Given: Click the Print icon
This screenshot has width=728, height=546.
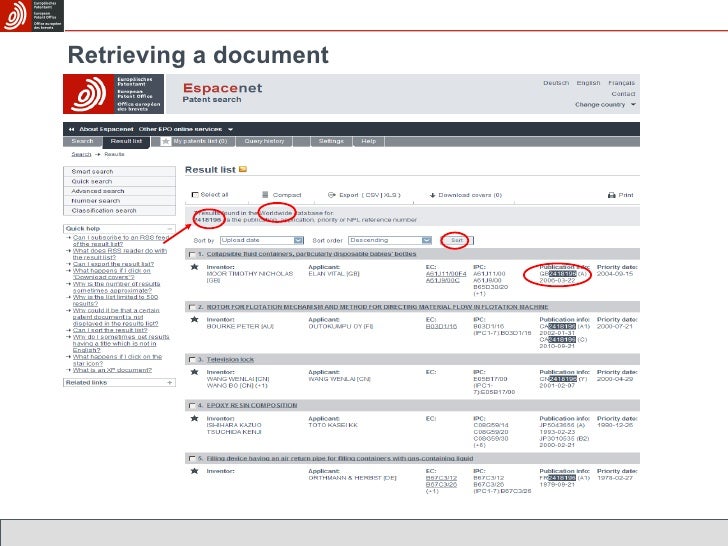Looking at the screenshot, I should click(x=611, y=195).
